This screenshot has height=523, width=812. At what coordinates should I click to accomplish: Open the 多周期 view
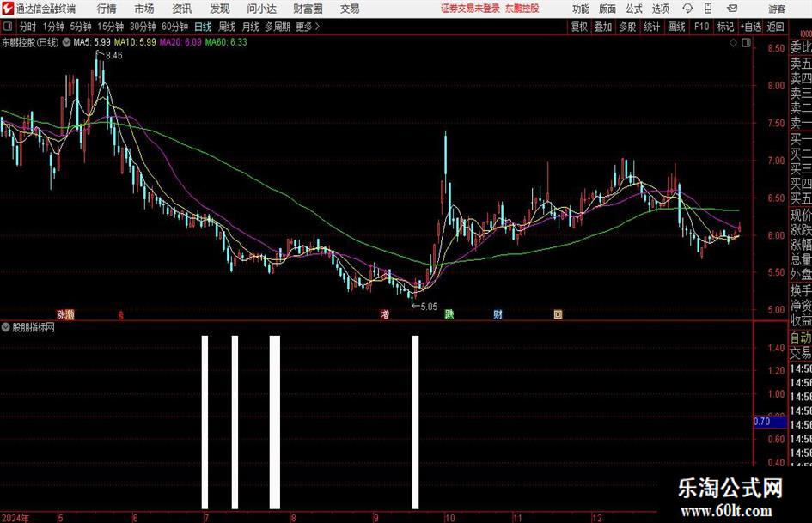(x=278, y=27)
